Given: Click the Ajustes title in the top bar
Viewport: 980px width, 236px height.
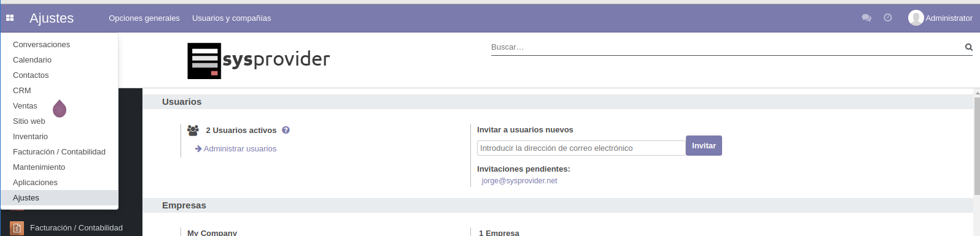Looking at the screenshot, I should click(52, 18).
